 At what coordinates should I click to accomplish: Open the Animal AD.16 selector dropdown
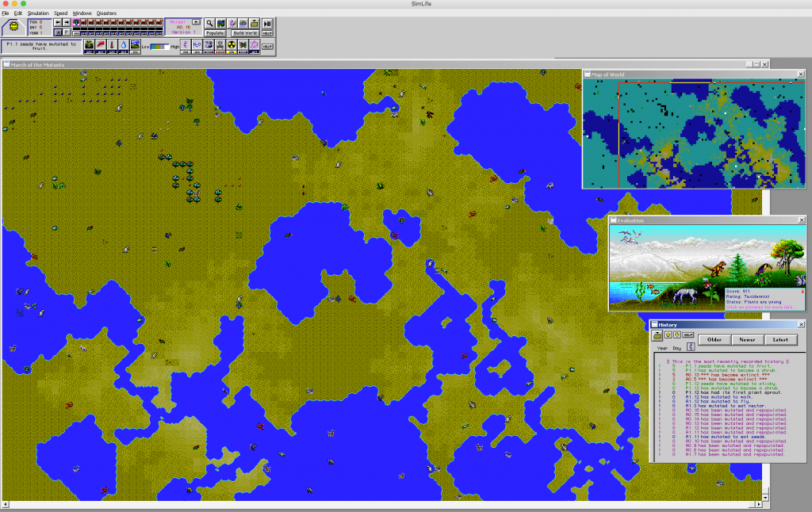196,21
